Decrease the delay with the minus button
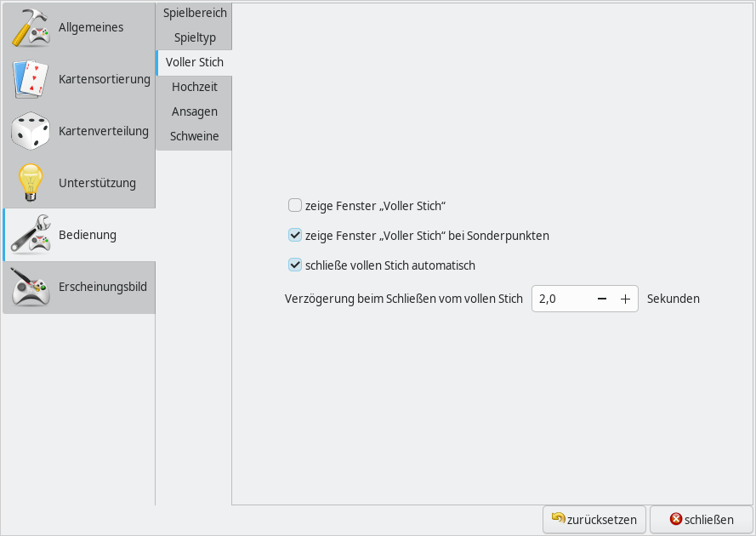 tap(602, 299)
